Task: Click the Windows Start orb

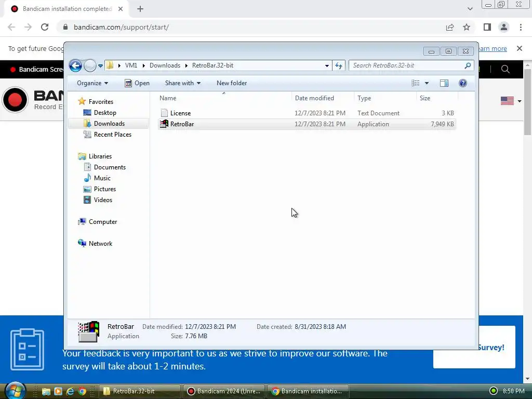Action: pyautogui.click(x=15, y=391)
